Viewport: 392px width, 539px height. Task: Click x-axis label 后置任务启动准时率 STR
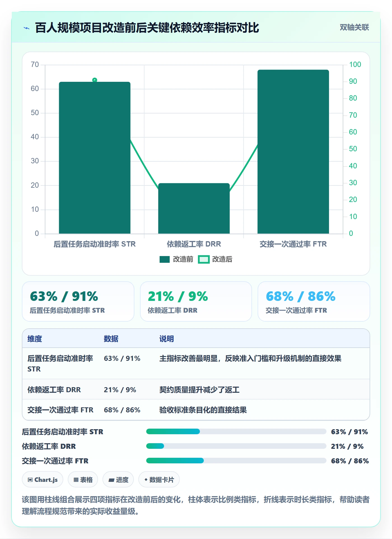(95, 244)
